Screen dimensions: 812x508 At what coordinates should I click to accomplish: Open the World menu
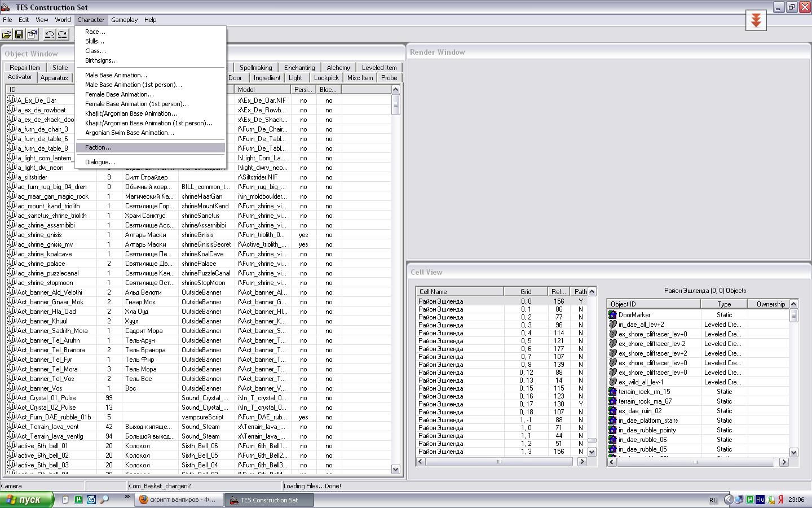63,20
